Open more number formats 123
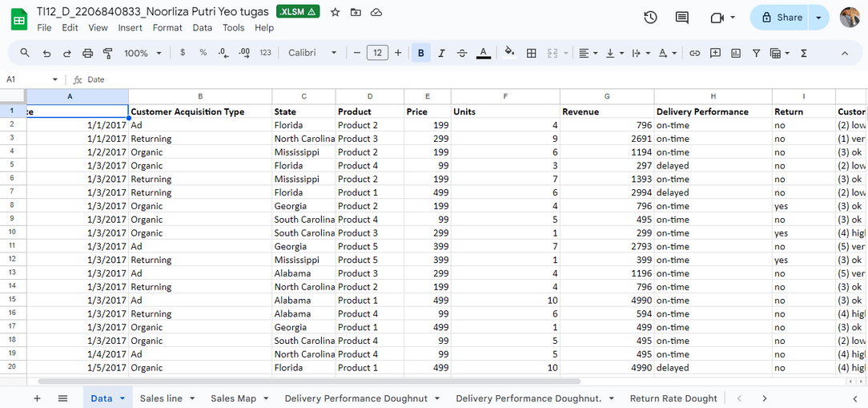This screenshot has height=408, width=868. [x=265, y=53]
